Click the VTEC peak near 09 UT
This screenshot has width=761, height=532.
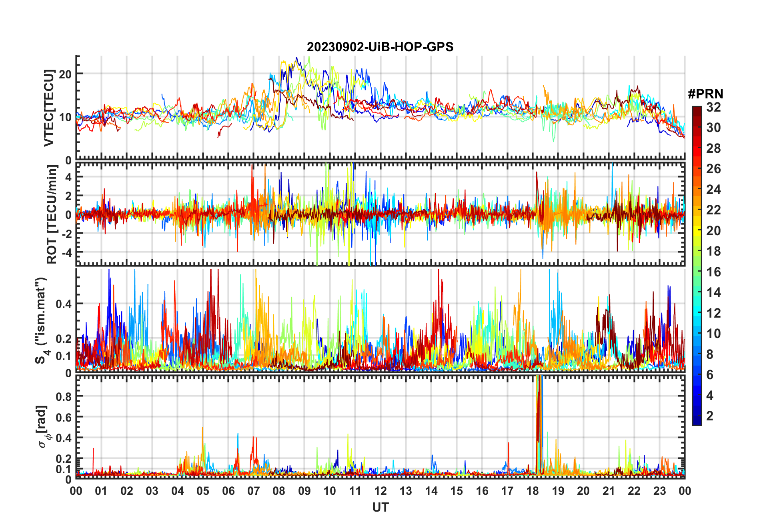pyautogui.click(x=296, y=58)
